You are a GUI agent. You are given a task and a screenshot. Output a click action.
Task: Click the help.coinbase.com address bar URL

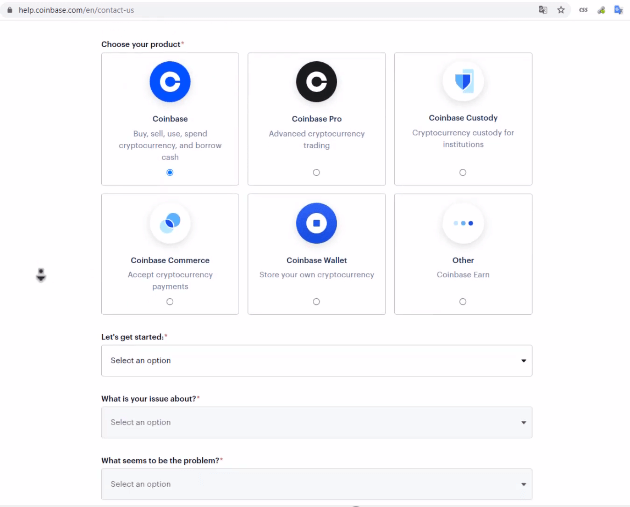tap(76, 10)
